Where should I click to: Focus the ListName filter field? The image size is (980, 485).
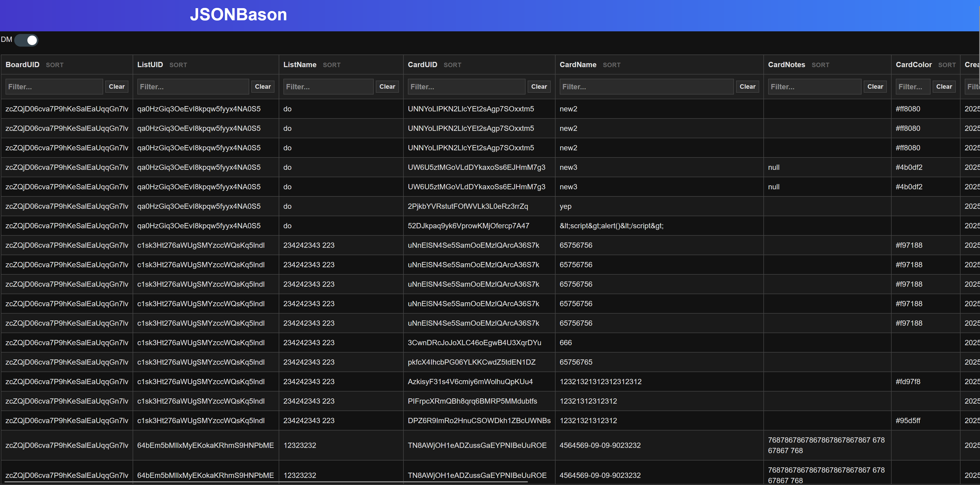coord(328,87)
